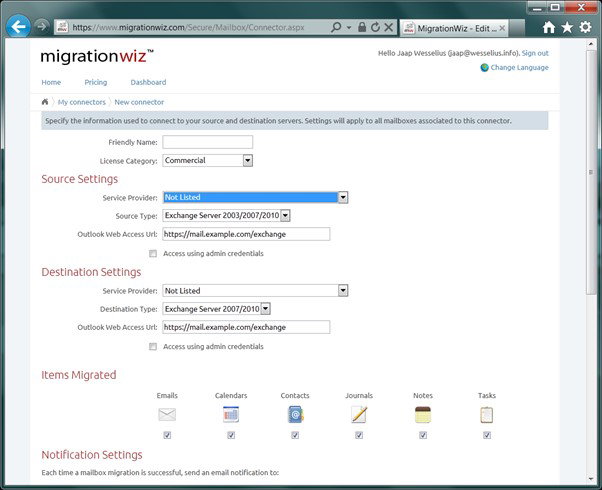Click the Notes notepad icon
Viewport: 602px width, 490px height.
click(423, 415)
